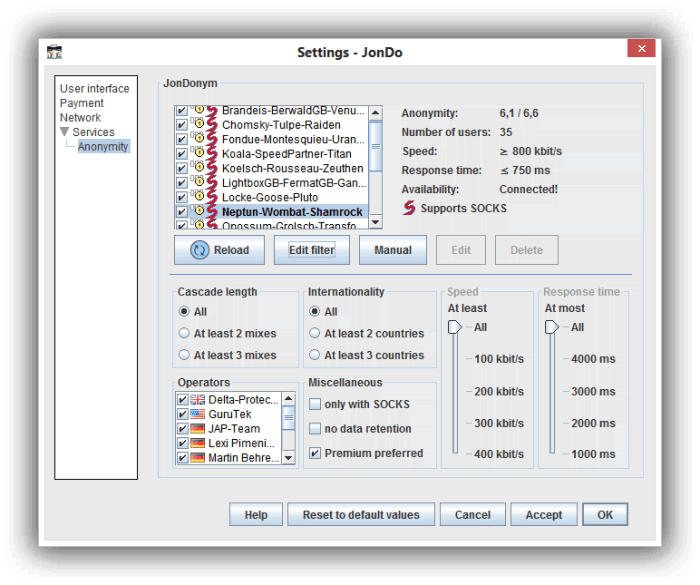Image resolution: width=700 pixels, height=585 pixels.
Task: Close the Settings - JonDo window
Action: [x=641, y=48]
